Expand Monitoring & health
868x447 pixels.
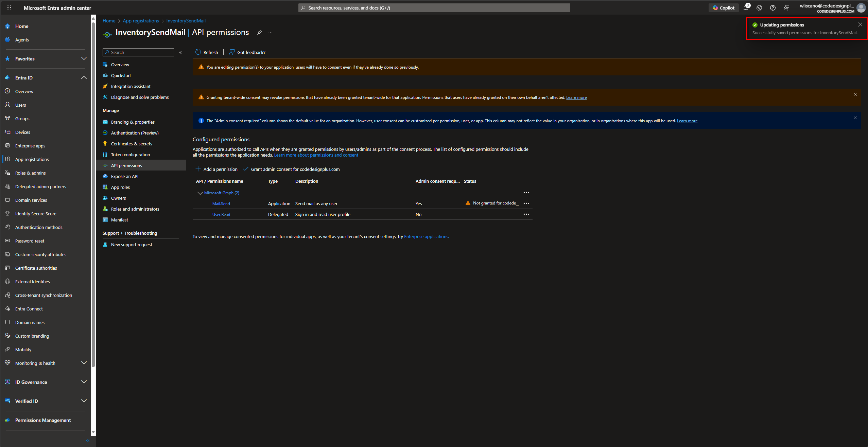tap(84, 363)
